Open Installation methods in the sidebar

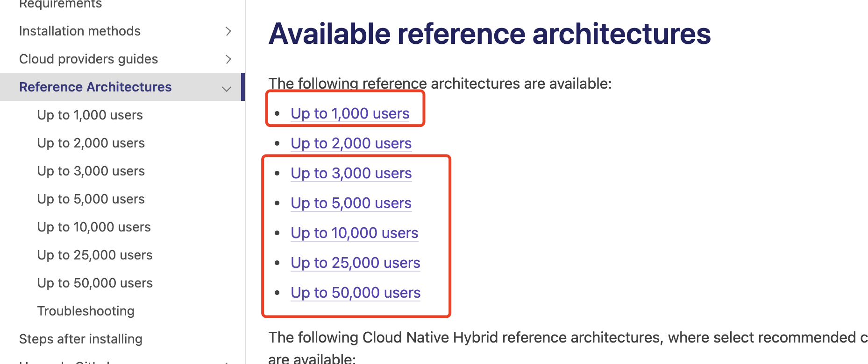click(80, 31)
